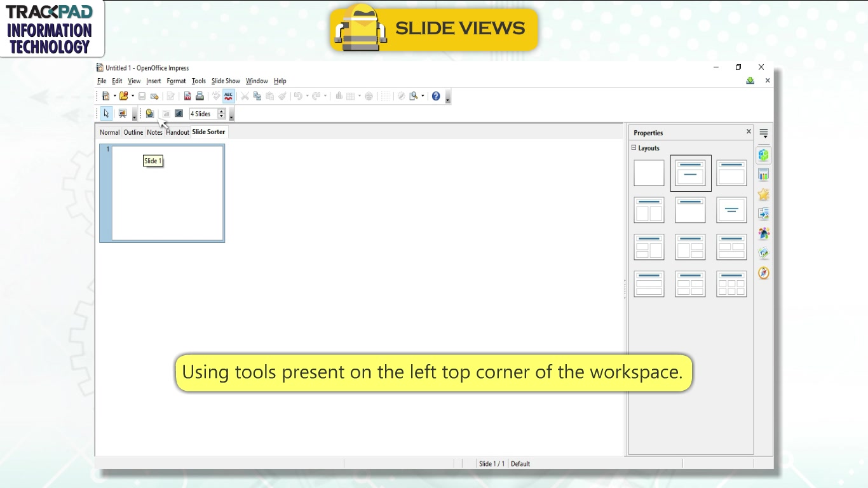The height and width of the screenshot is (488, 868).
Task: Open the Tools menu
Action: click(199, 81)
